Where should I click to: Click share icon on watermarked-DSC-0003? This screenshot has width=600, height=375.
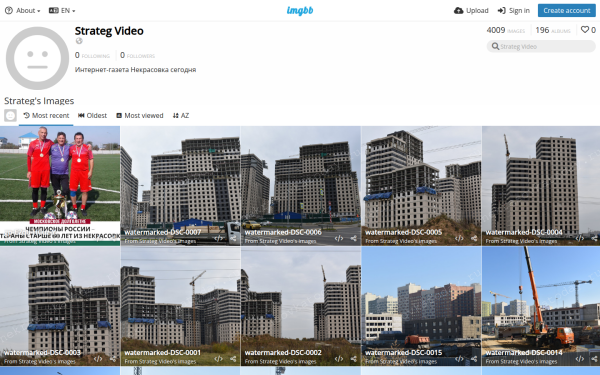pyautogui.click(x=113, y=359)
